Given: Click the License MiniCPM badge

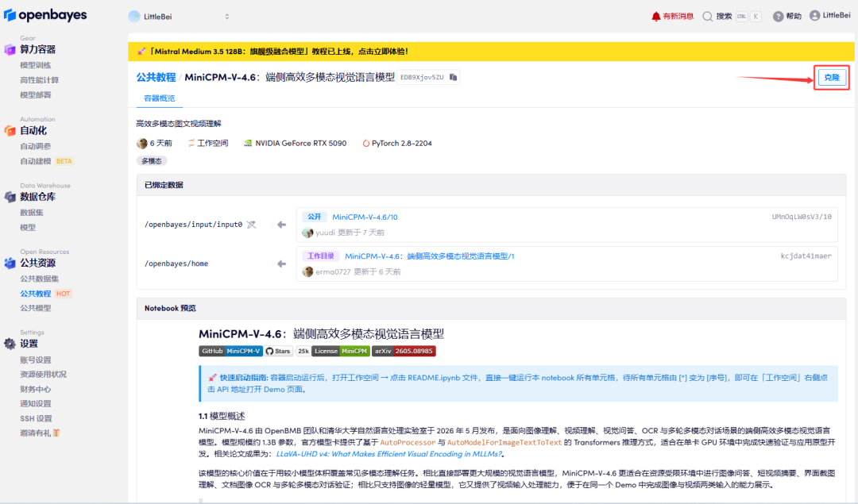Looking at the screenshot, I should coord(340,351).
